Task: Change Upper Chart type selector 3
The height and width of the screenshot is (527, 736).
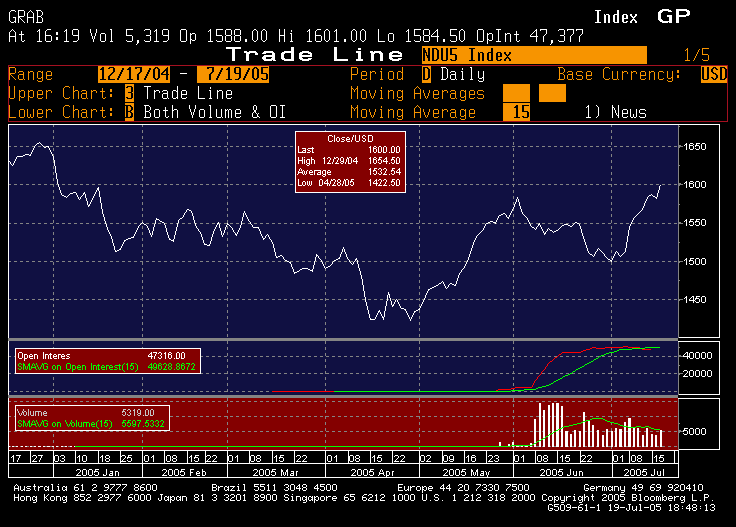Action: pyautogui.click(x=129, y=93)
